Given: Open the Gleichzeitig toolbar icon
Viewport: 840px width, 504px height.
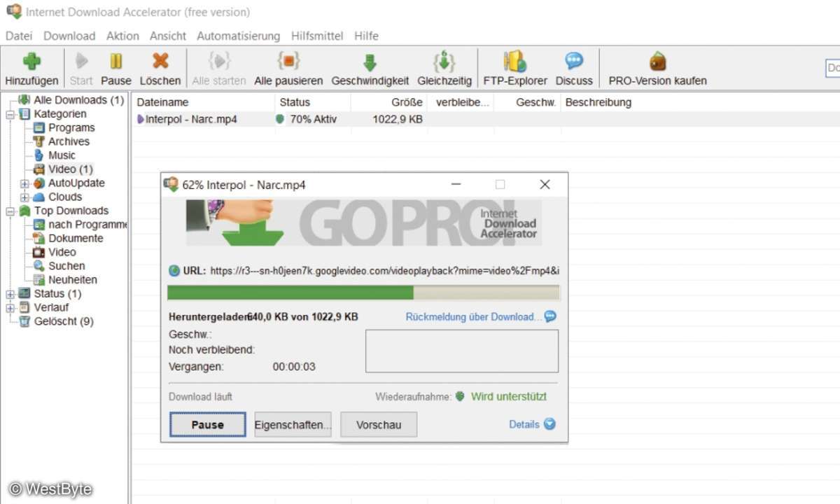Looking at the screenshot, I should 444,62.
